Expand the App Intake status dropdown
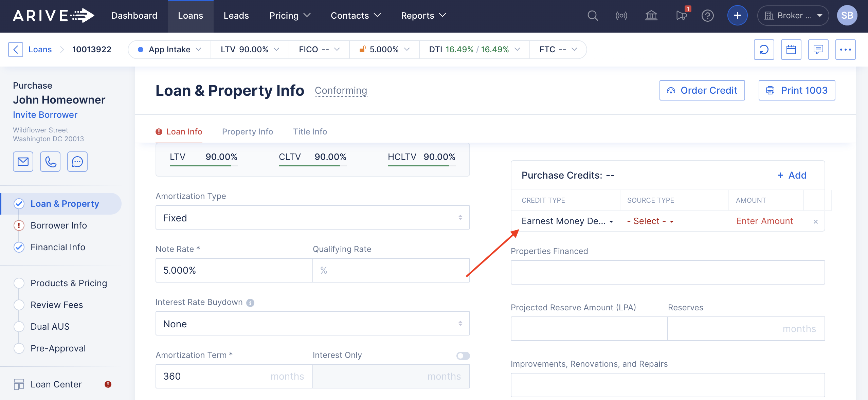Image resolution: width=868 pixels, height=400 pixels. 169,50
